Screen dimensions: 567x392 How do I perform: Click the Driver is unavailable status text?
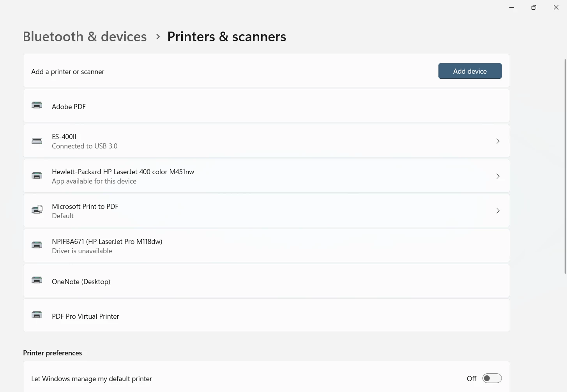tap(82, 251)
